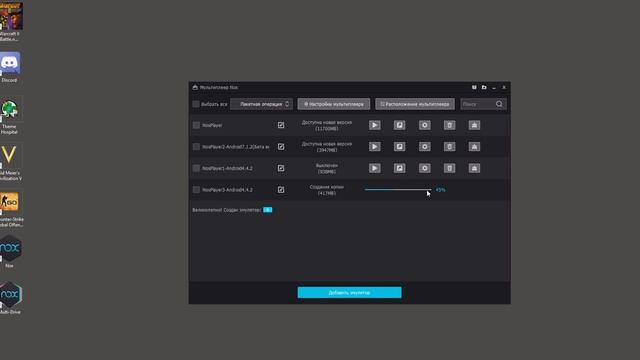Click the search magnifier icon
Image resolution: width=640 pixels, height=360 pixels.
(x=499, y=104)
